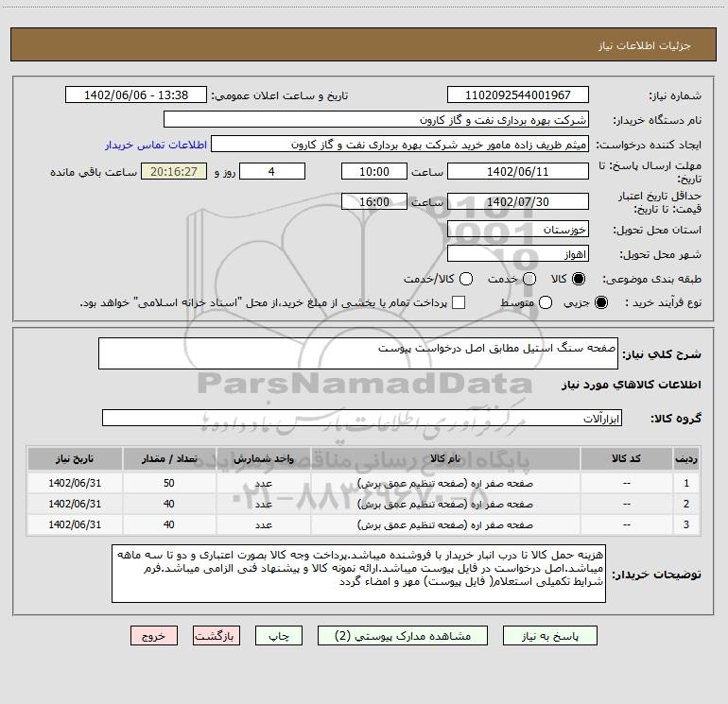Click the نام کالا column header
Image resolution: width=728 pixels, height=704 pixels.
coord(445,459)
